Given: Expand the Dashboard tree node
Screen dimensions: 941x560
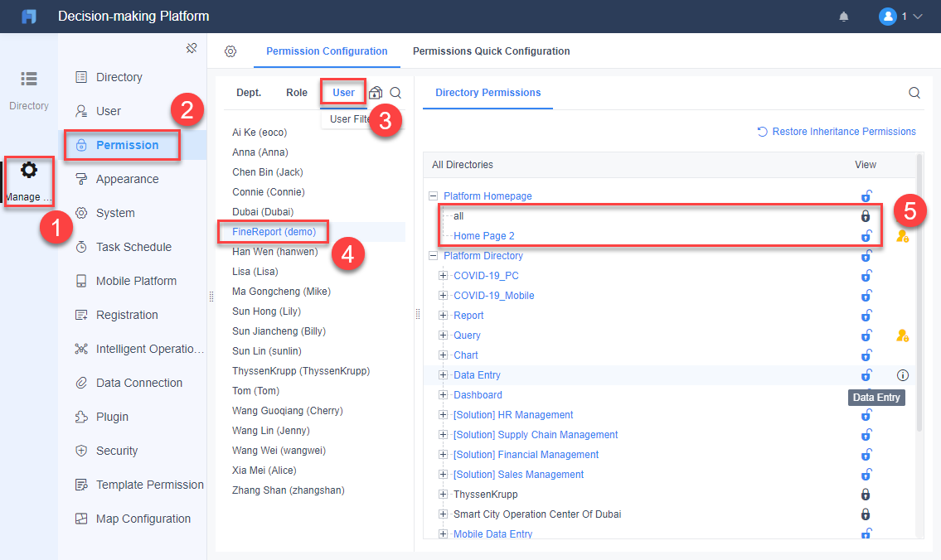Looking at the screenshot, I should [x=443, y=395].
